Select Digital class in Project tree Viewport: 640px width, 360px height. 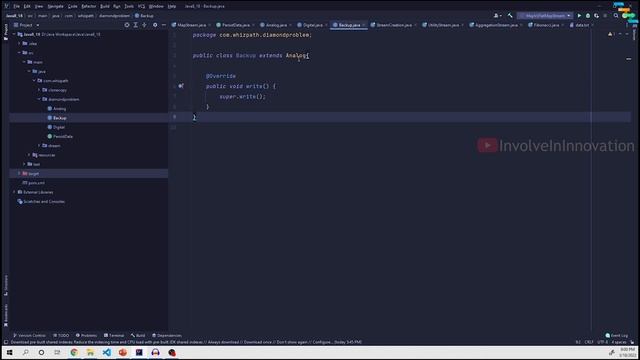[56, 127]
